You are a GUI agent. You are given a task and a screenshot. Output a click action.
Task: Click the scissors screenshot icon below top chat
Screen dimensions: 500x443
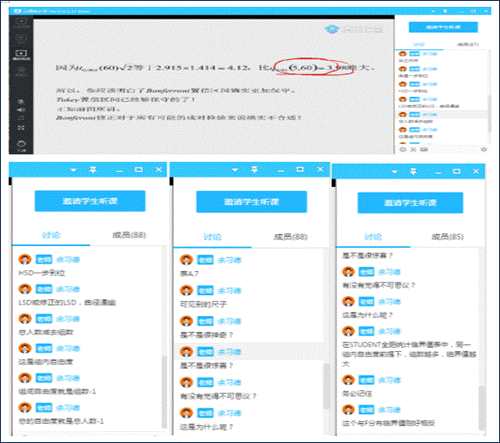(x=413, y=149)
